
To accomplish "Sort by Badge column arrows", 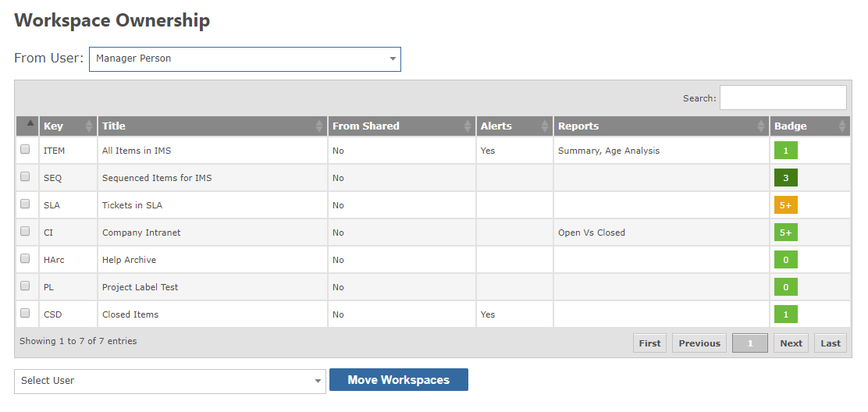I will tap(843, 126).
